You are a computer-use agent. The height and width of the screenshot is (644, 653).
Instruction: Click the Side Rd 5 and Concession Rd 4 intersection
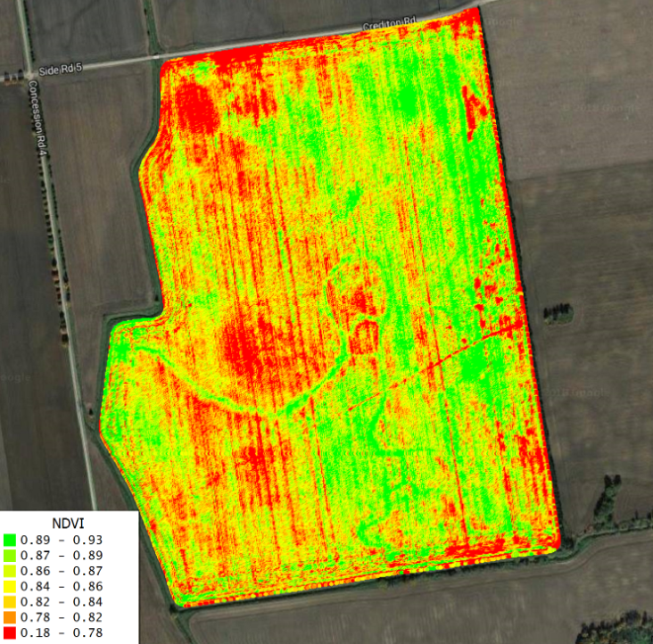pos(30,71)
